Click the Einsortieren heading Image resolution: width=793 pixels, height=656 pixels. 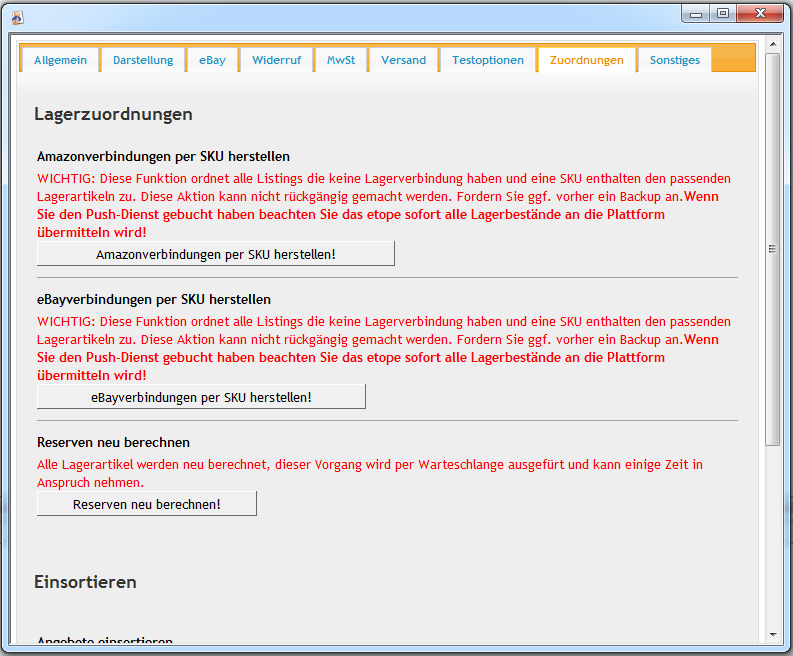tap(85, 582)
